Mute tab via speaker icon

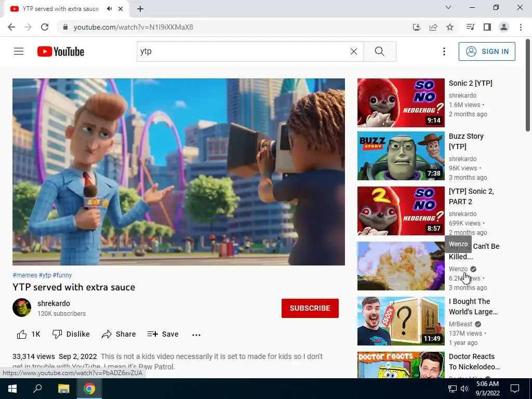tap(109, 9)
